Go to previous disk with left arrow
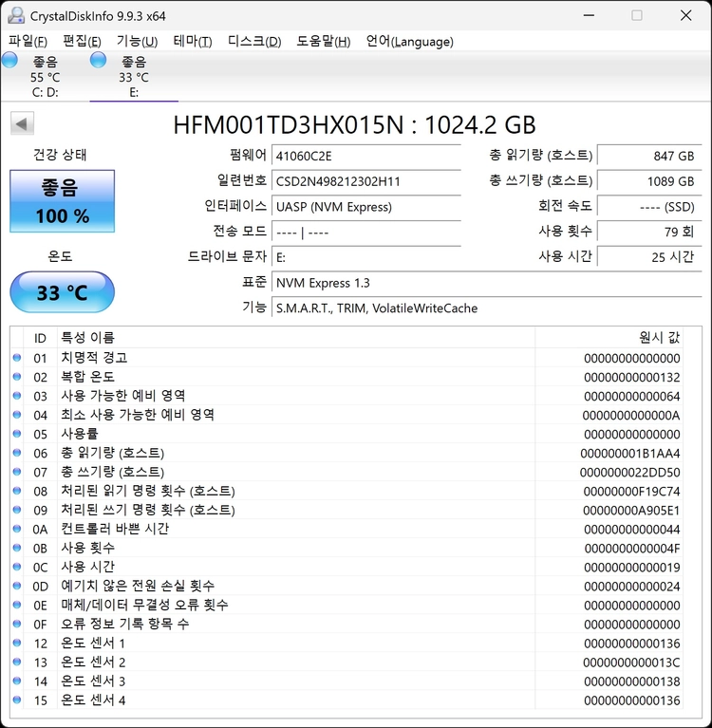The height and width of the screenshot is (728, 712). pos(22,123)
